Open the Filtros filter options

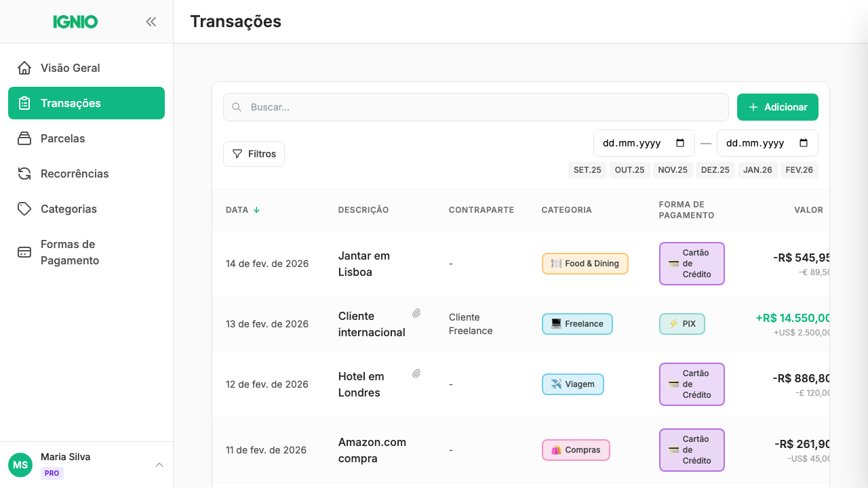tap(254, 154)
